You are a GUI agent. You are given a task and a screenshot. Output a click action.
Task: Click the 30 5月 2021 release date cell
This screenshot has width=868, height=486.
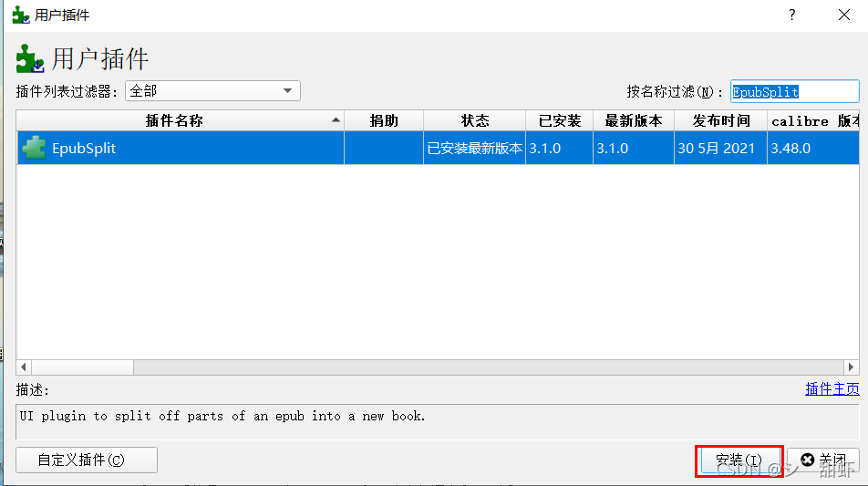click(x=720, y=148)
